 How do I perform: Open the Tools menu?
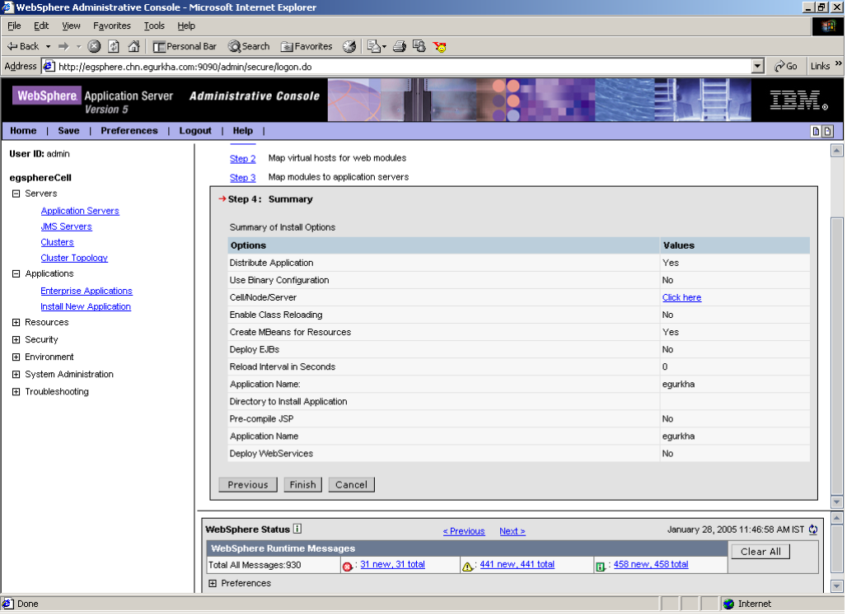(154, 26)
